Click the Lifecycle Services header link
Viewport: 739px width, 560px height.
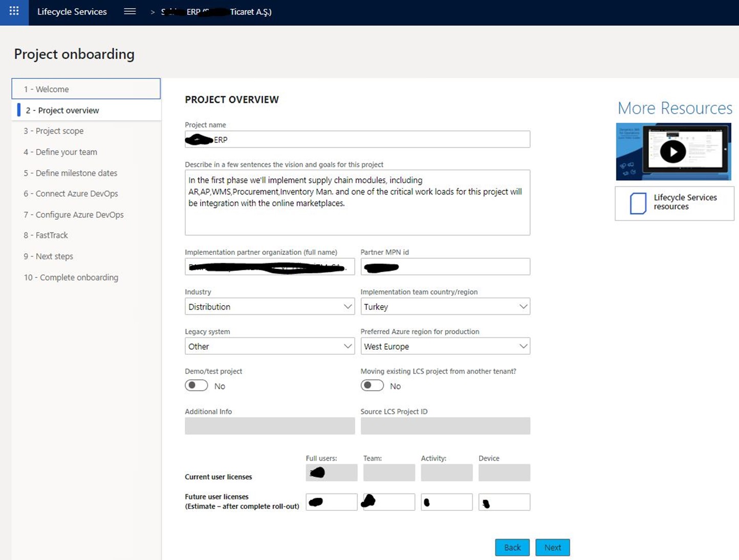pos(72,11)
